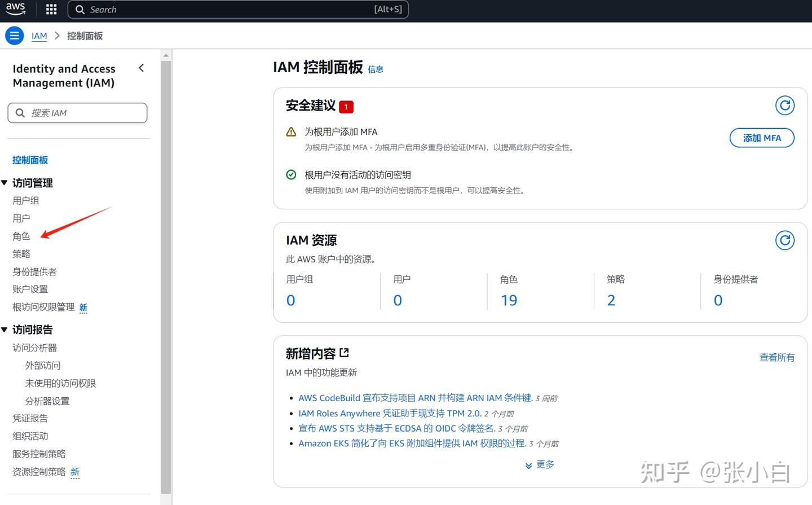This screenshot has width=812, height=505.
Task: Click the 身份提供者 count 0
Action: click(x=718, y=300)
